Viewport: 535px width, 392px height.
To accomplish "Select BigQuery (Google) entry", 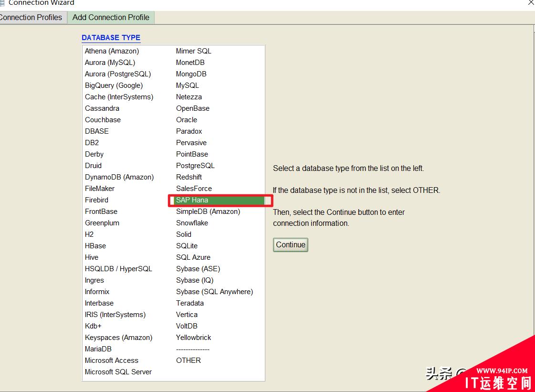I will (114, 85).
